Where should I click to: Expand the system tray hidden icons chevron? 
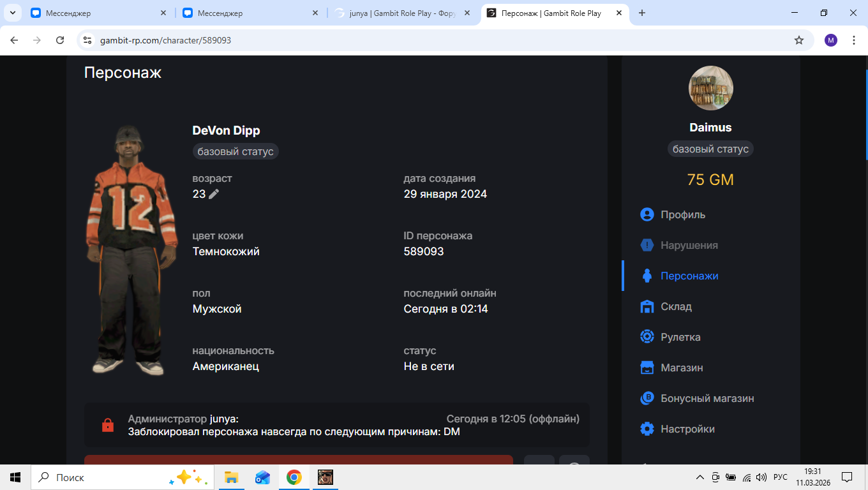pos(700,477)
